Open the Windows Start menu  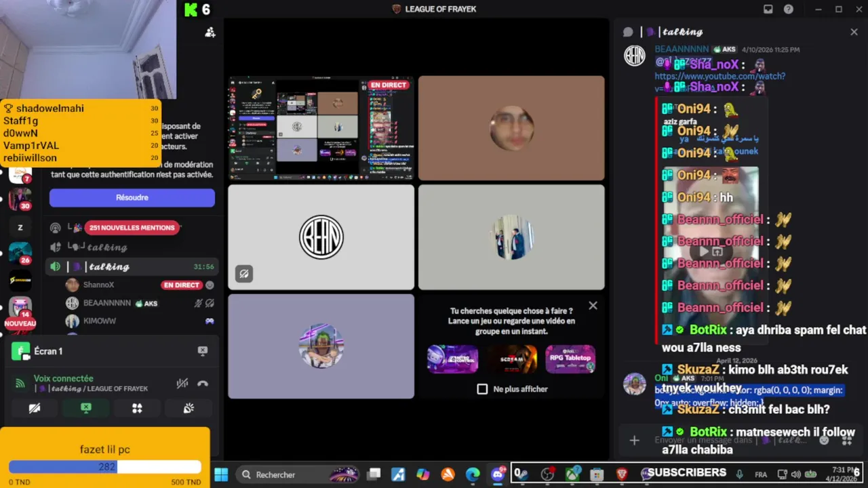coord(221,474)
